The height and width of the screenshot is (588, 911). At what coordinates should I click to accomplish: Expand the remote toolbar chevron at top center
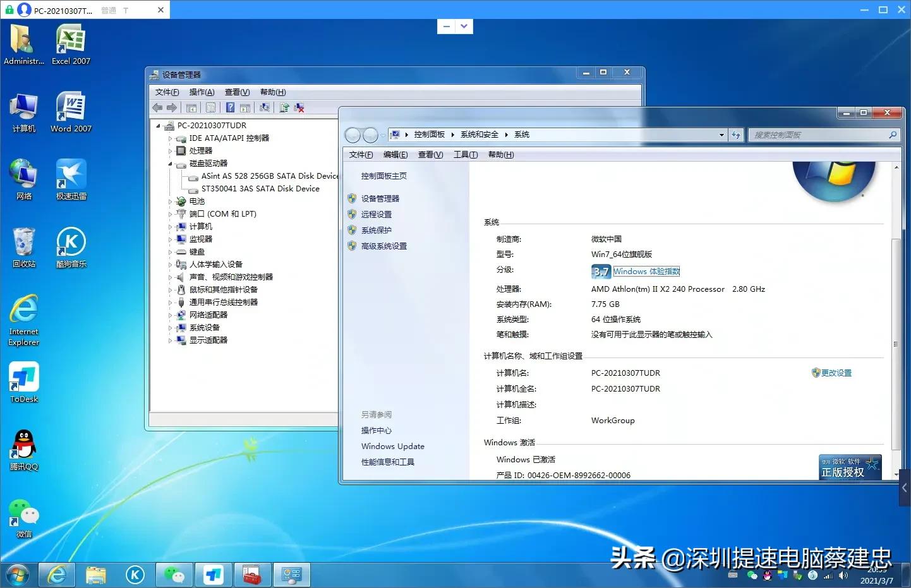click(x=464, y=27)
